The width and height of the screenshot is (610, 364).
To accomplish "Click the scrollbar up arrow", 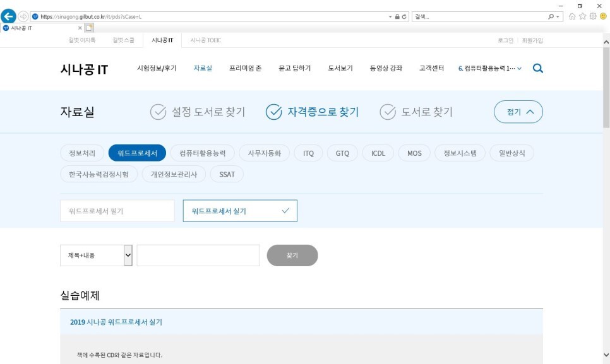I will pos(606,42).
